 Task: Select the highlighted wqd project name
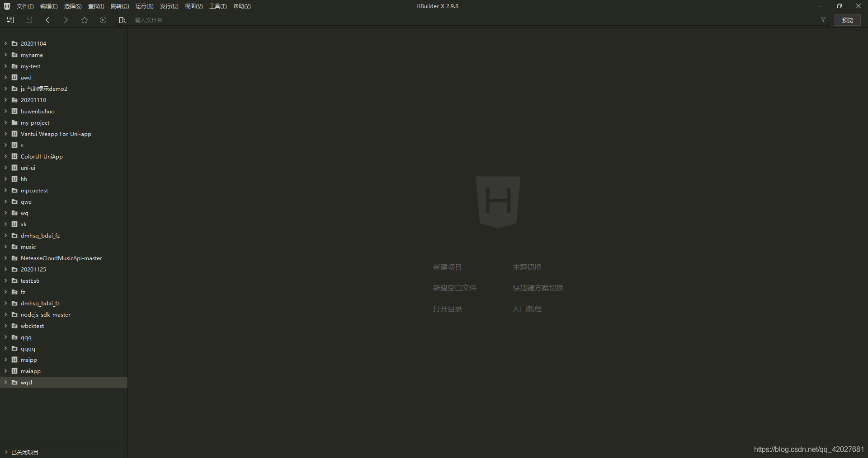click(26, 383)
